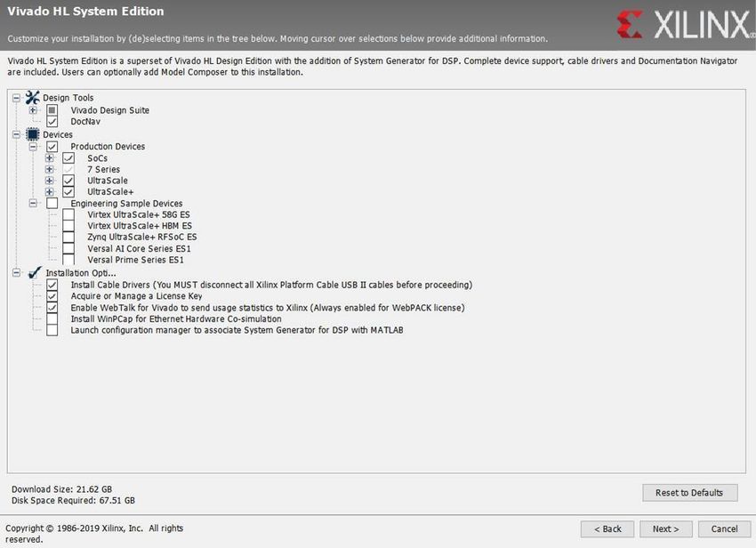Uncheck Enable WebTalk for Vivado checkbox

pyautogui.click(x=52, y=307)
